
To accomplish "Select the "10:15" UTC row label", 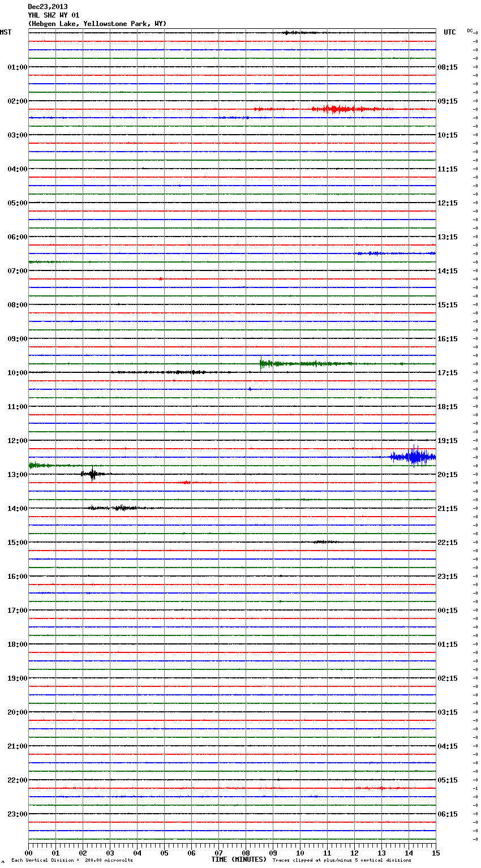I will (448, 135).
